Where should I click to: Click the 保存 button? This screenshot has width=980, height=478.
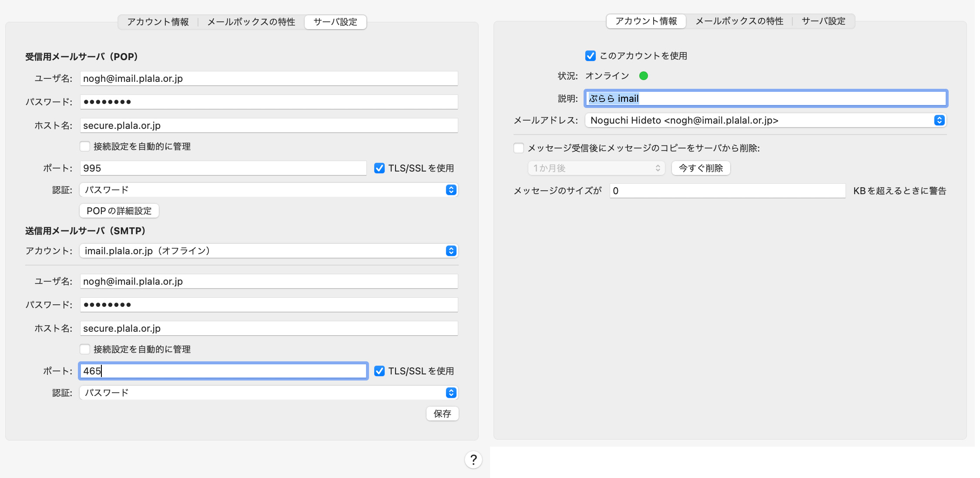[442, 414]
